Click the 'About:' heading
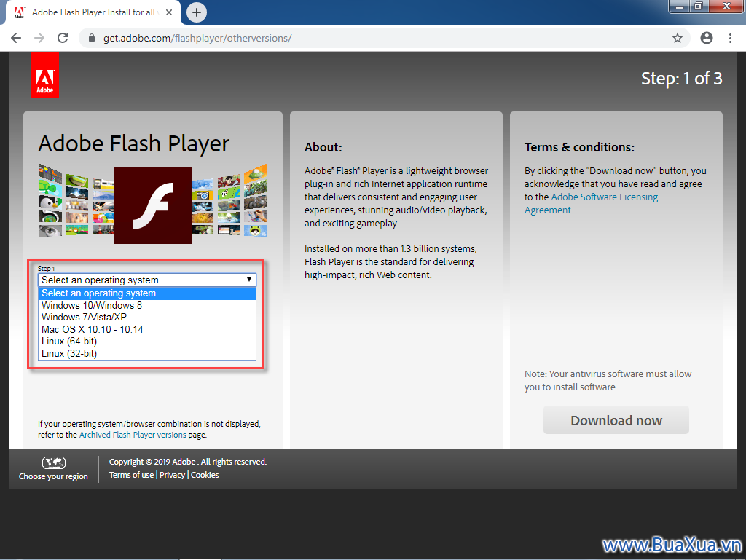Viewport: 746px width, 560px height. (x=323, y=147)
